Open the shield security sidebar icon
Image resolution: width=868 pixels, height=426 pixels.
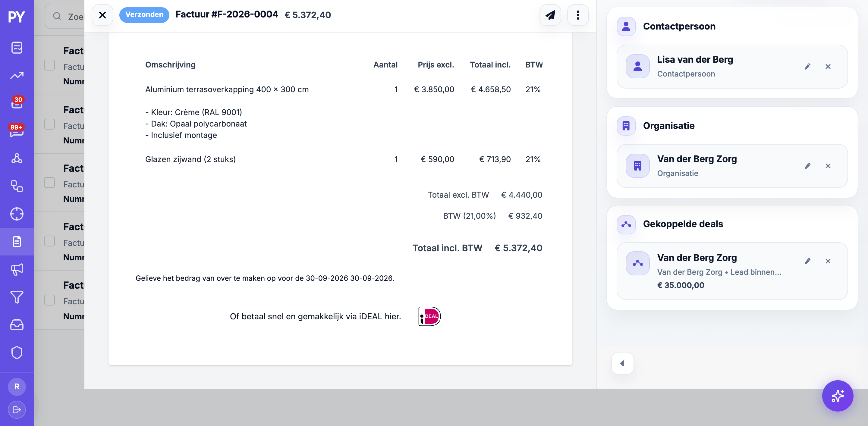17,352
